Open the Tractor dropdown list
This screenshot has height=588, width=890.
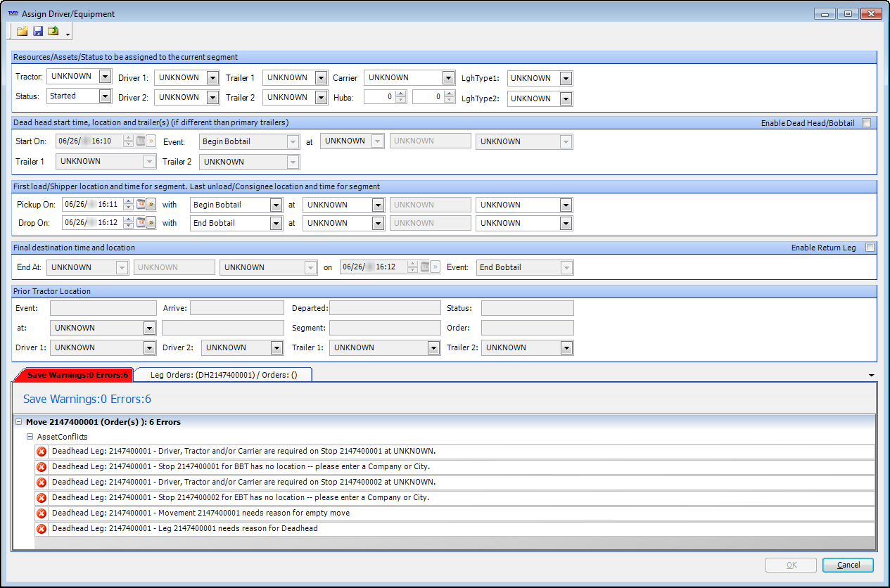click(106, 77)
